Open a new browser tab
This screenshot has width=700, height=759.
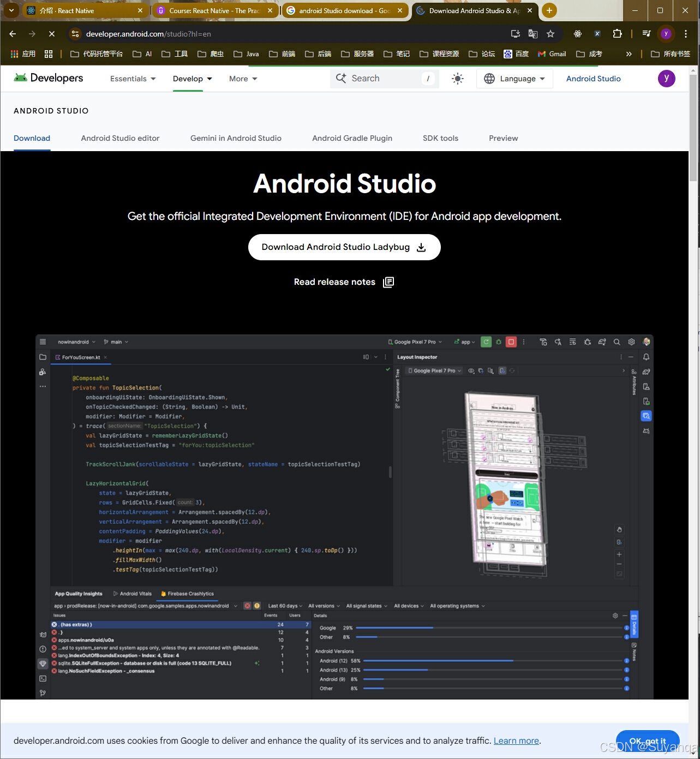click(549, 10)
